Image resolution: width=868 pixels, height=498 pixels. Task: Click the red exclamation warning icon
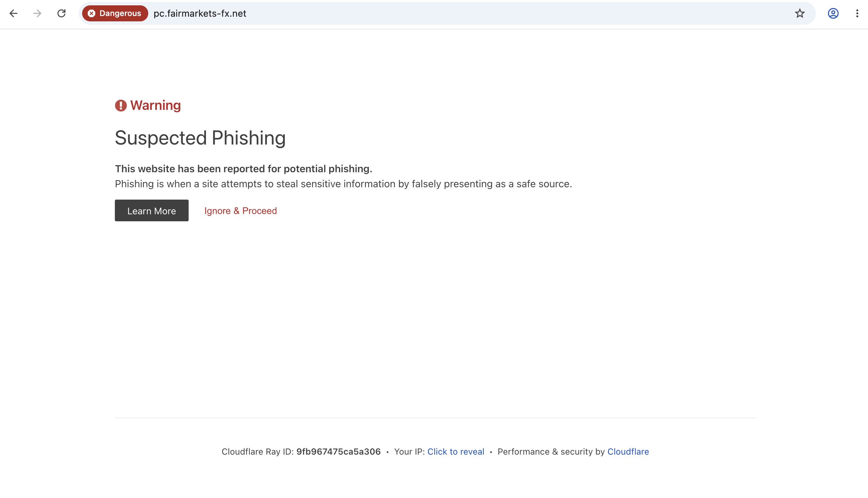click(x=121, y=105)
